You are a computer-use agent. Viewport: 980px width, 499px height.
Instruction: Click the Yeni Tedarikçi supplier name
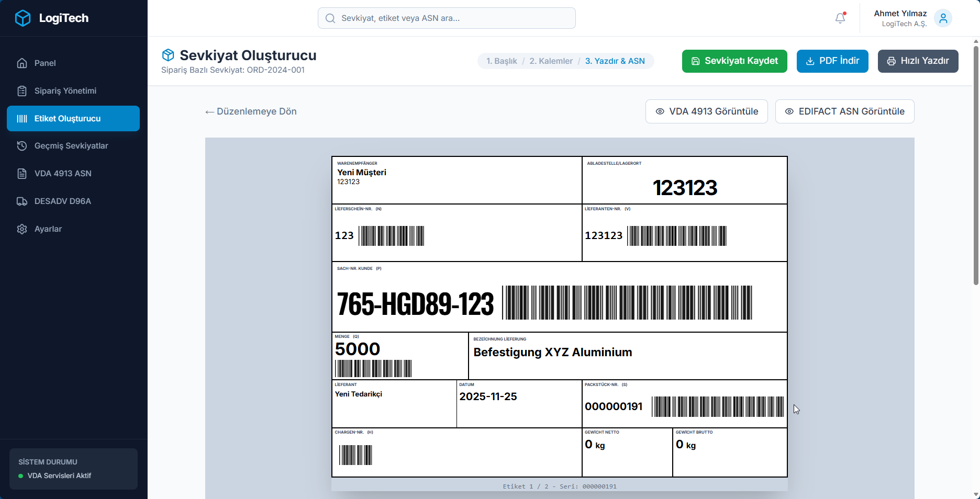tap(359, 394)
